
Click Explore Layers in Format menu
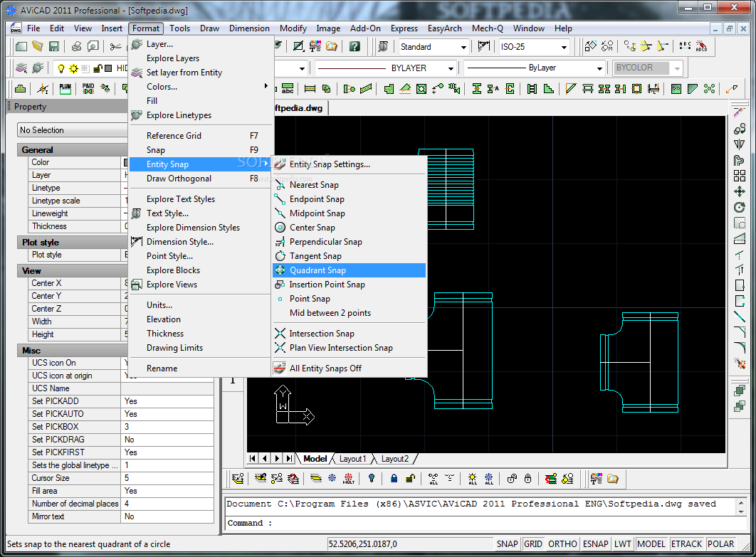[201, 58]
